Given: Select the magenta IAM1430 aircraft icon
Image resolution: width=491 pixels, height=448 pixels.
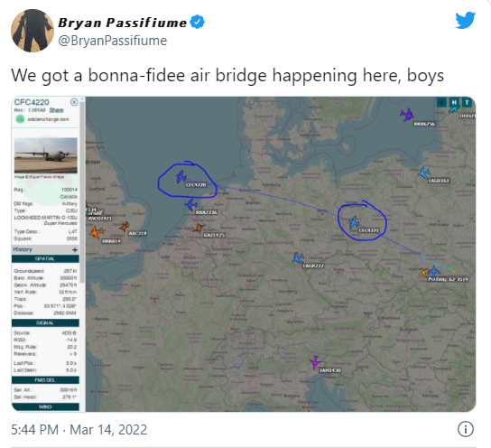Looking at the screenshot, I should (x=315, y=362).
